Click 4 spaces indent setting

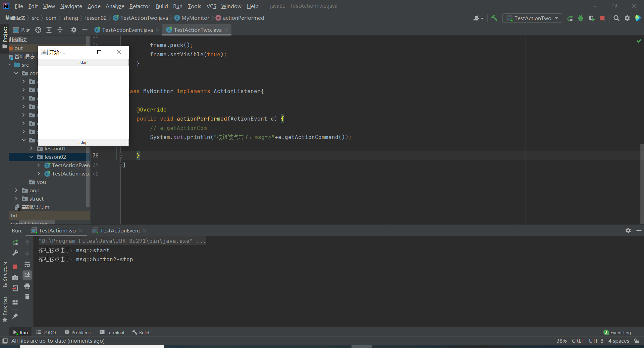tap(619, 341)
